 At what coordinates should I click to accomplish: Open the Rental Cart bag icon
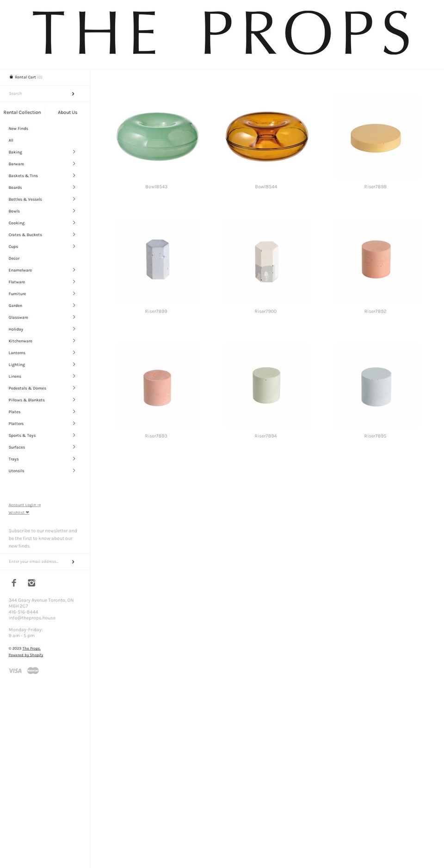pyautogui.click(x=11, y=77)
